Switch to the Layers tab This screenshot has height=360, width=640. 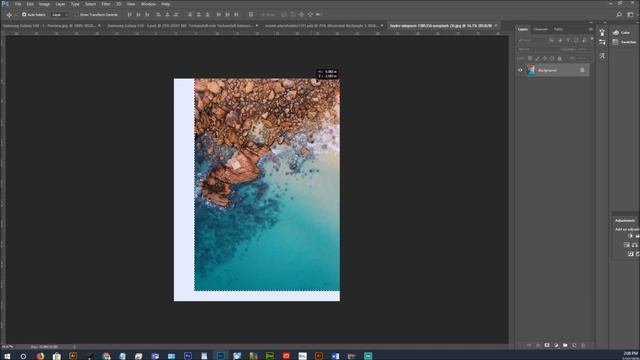point(523,29)
